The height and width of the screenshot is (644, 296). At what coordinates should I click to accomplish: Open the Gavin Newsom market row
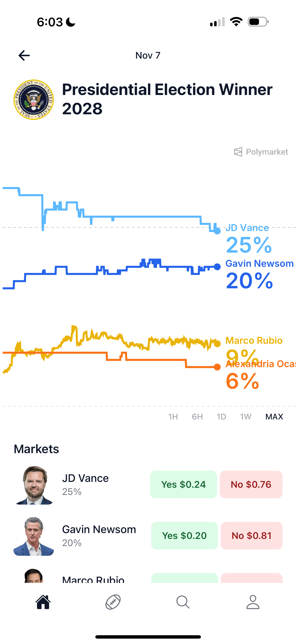(99, 529)
